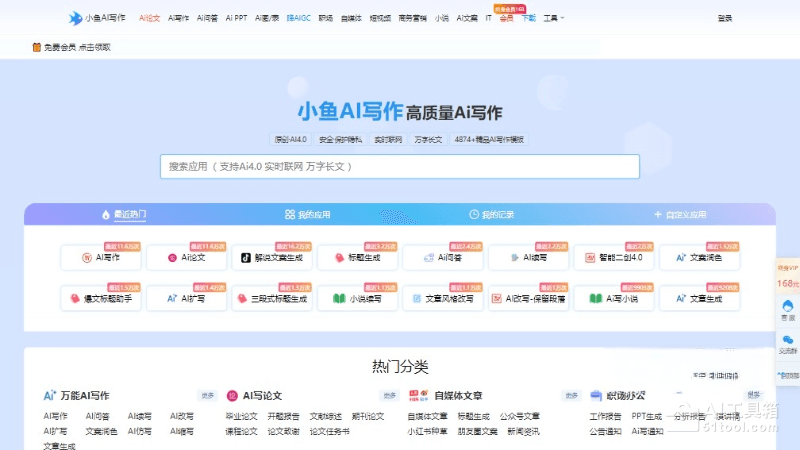The width and height of the screenshot is (800, 450).
Task: Click the 登录 login button
Action: pos(724,18)
